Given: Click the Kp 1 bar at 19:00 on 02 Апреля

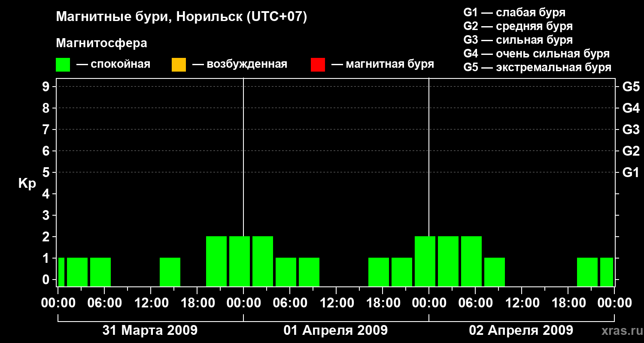Looking at the screenshot, I should (587, 272).
